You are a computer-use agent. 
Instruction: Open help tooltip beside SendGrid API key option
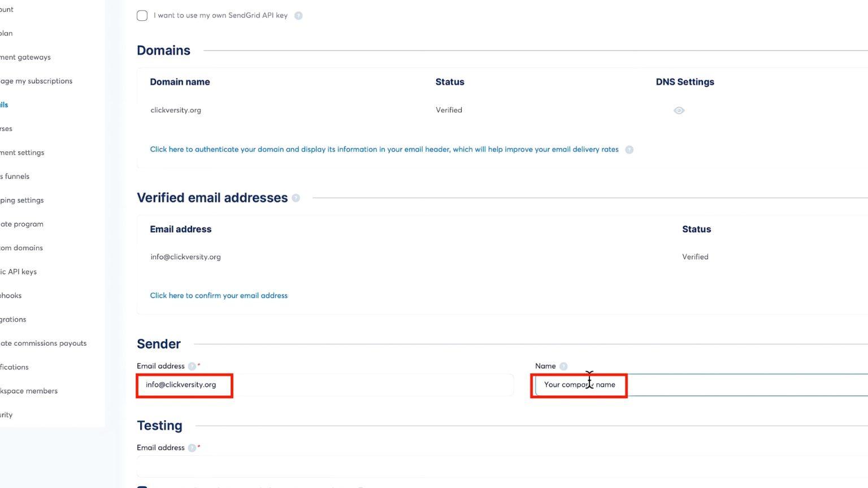tap(298, 15)
